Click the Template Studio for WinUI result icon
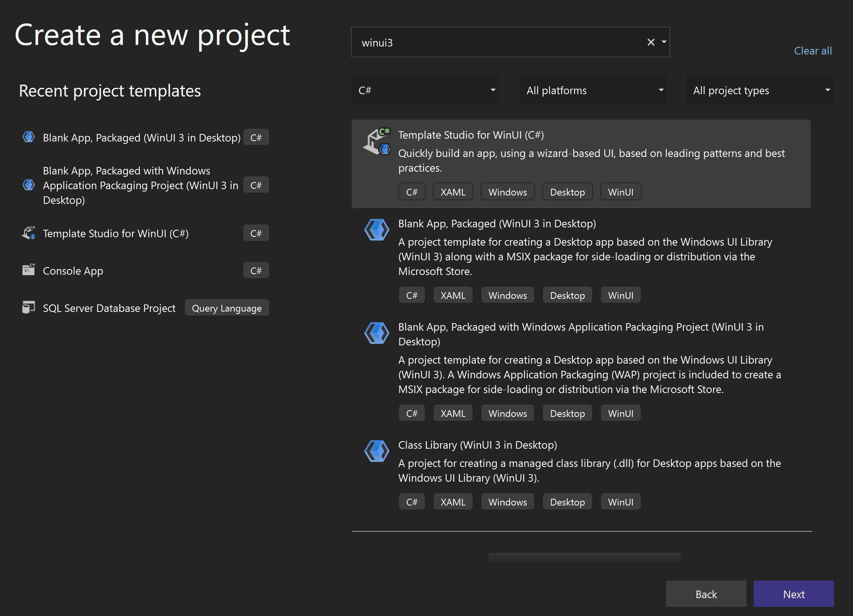This screenshot has width=853, height=616. tap(377, 141)
